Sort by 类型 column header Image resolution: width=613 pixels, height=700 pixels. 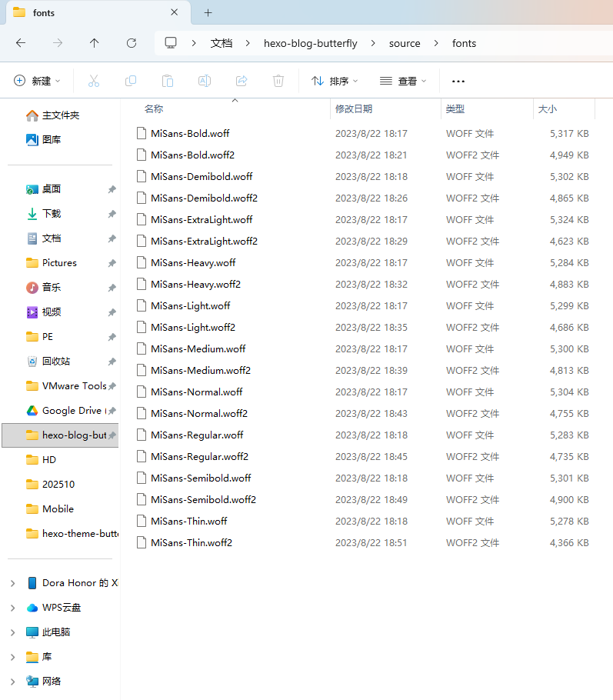(x=455, y=109)
